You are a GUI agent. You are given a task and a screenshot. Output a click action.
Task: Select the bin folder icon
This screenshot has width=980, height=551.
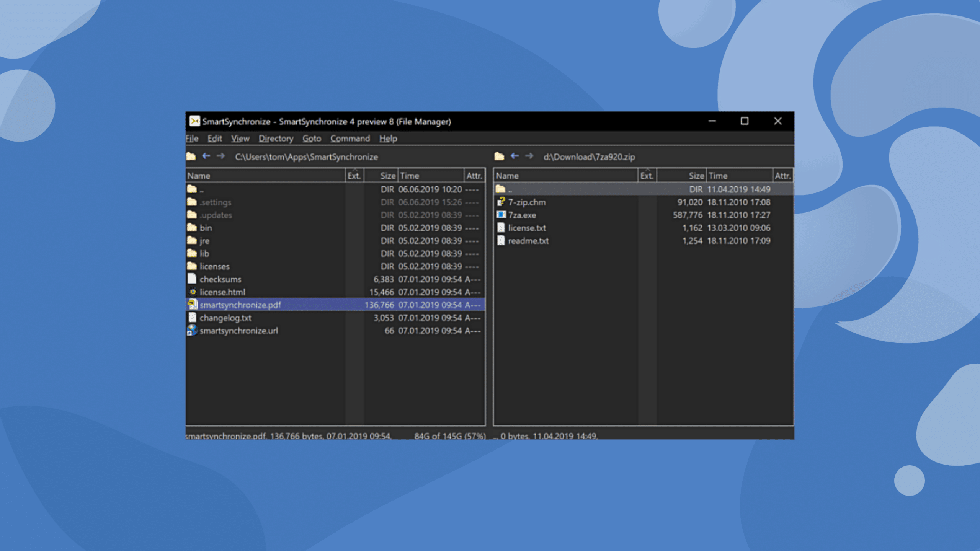click(x=192, y=228)
